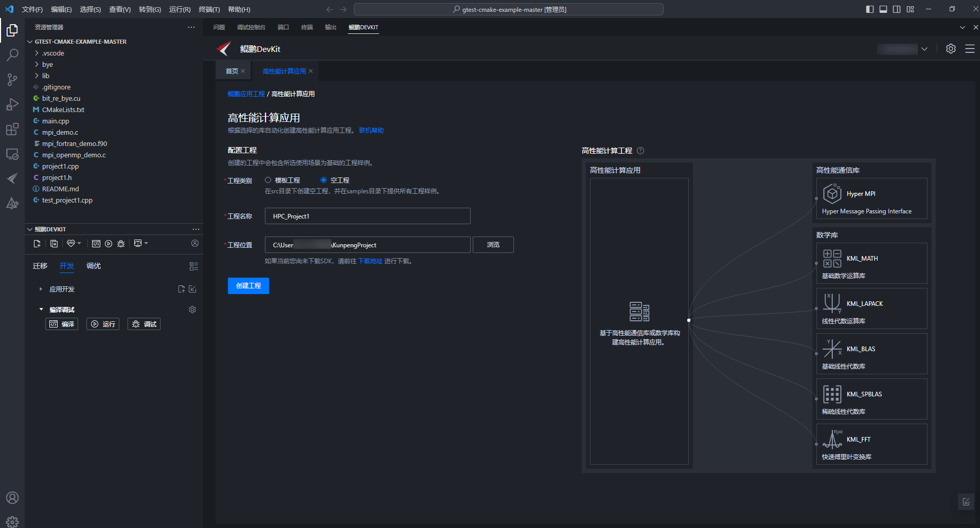Click the 浏览 button
Image resolution: width=980 pixels, height=528 pixels.
click(493, 245)
